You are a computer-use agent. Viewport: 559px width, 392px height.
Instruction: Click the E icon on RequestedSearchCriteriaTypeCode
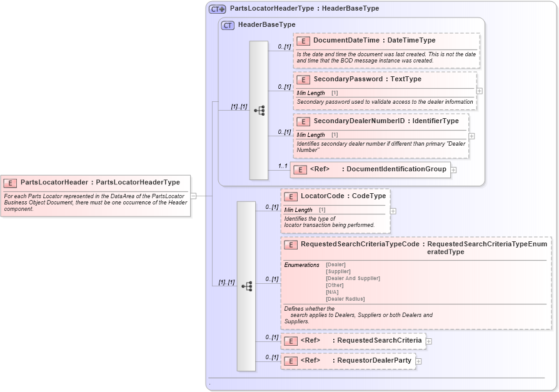[x=290, y=244]
